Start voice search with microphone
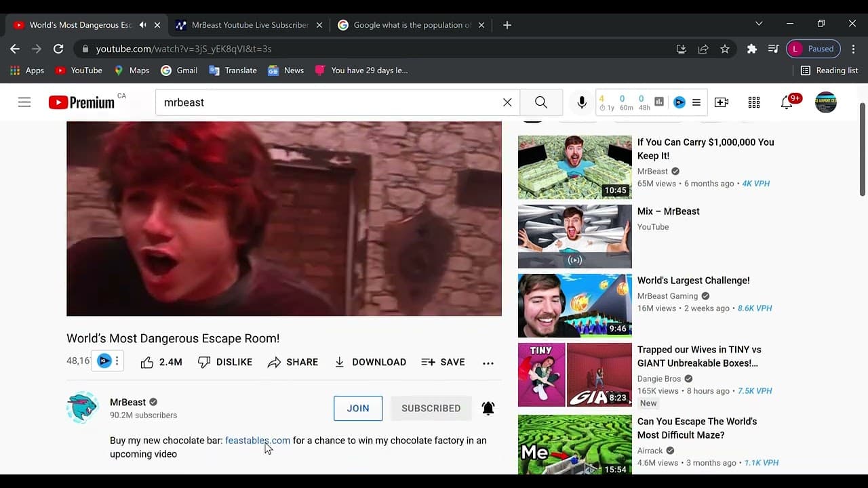Image resolution: width=868 pixels, height=488 pixels. tap(582, 102)
